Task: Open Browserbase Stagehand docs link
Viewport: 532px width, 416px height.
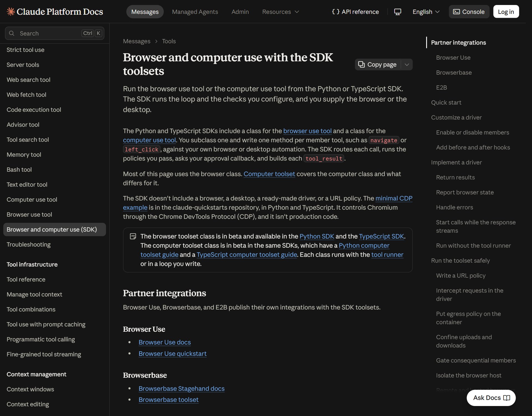Action: point(181,389)
